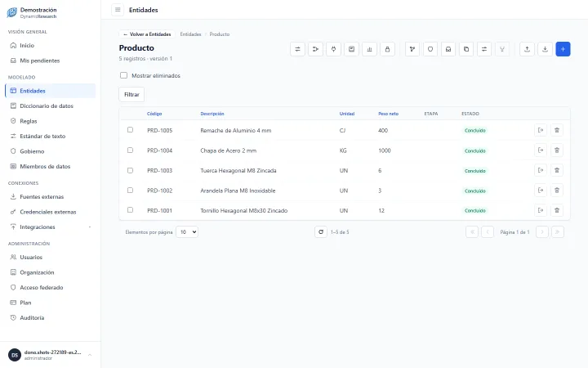
Task: Open record PRD-1005 with arrow icon
Action: click(541, 130)
